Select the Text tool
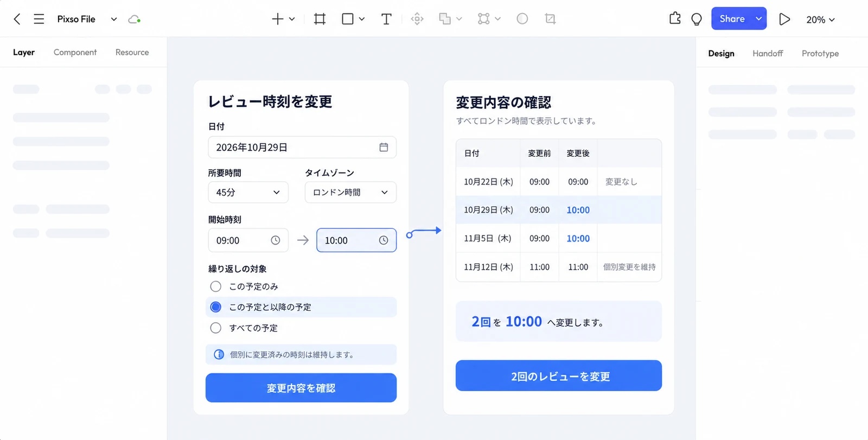Viewport: 868px width, 440px height. [x=386, y=19]
